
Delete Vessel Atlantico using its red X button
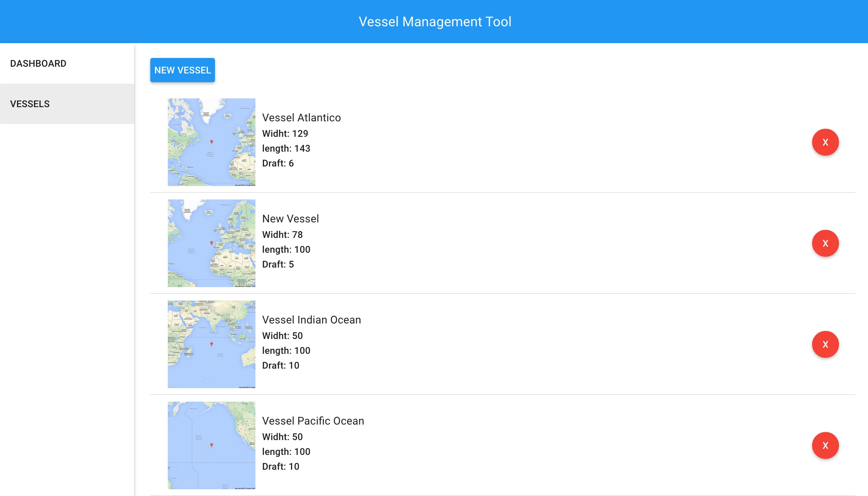(x=825, y=142)
